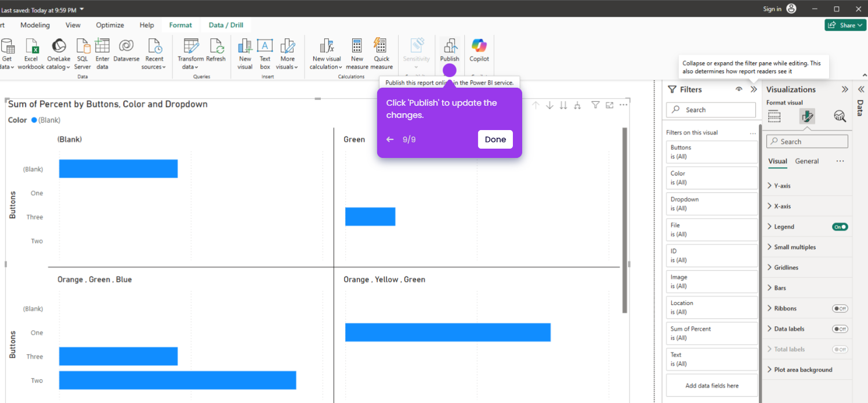Select the General format tab

pyautogui.click(x=807, y=161)
